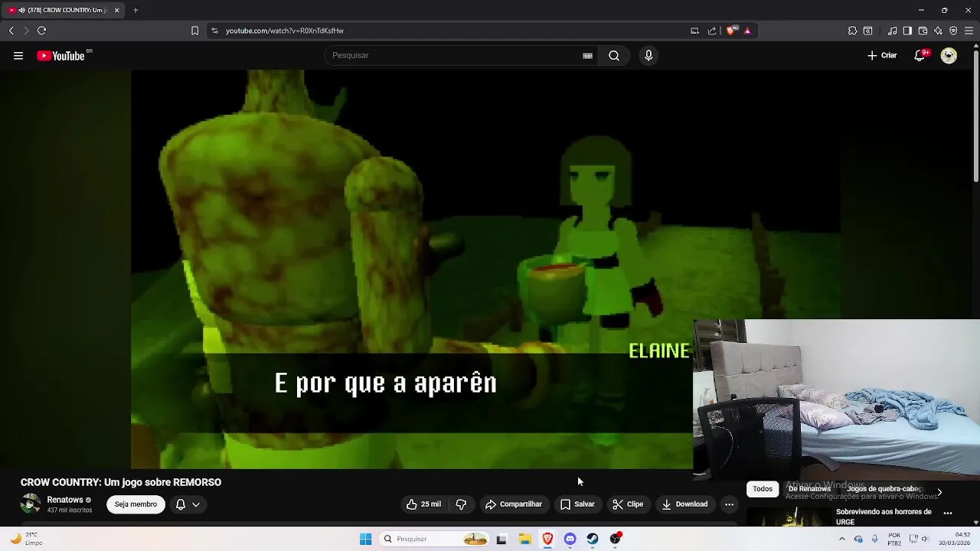Switch to Brave browser on taskbar
Screen dimensions: 980x551
[547, 539]
